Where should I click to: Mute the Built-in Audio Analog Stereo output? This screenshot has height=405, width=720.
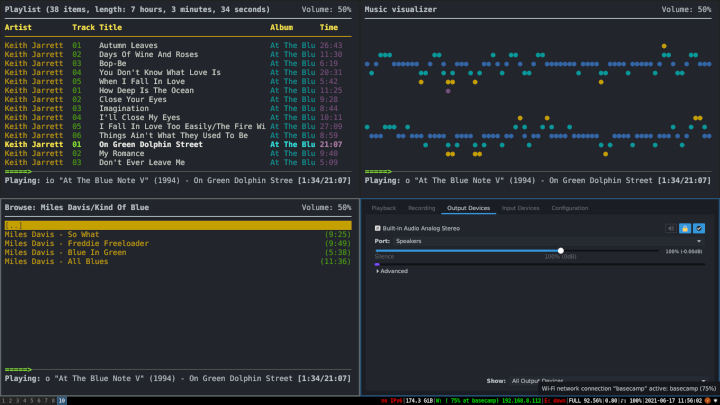pyautogui.click(x=671, y=228)
